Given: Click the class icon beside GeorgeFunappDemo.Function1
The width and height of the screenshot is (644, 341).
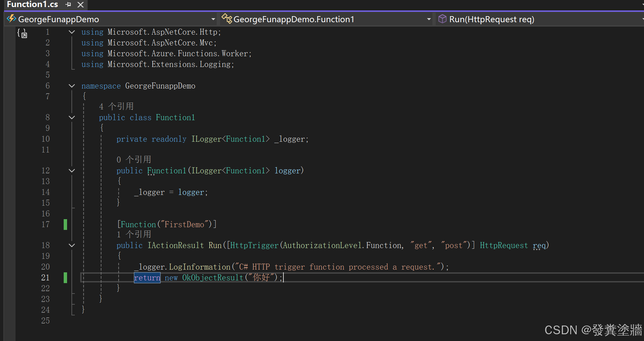Looking at the screenshot, I should (227, 19).
